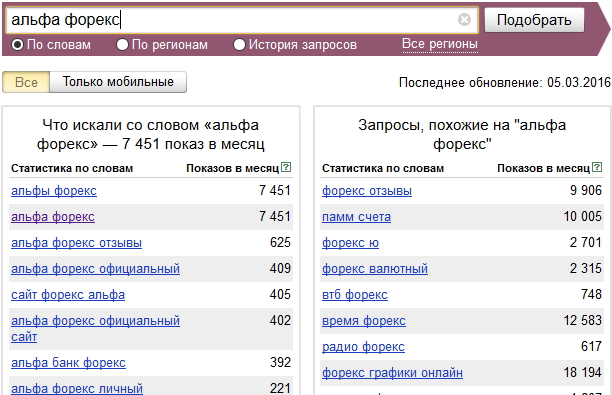Click the 12 583 impressions value

click(x=582, y=320)
